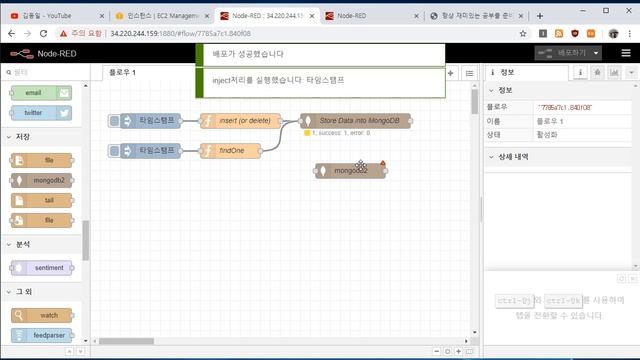Open a new browser tab
This screenshot has height=360, width=640.
tap(540, 16)
